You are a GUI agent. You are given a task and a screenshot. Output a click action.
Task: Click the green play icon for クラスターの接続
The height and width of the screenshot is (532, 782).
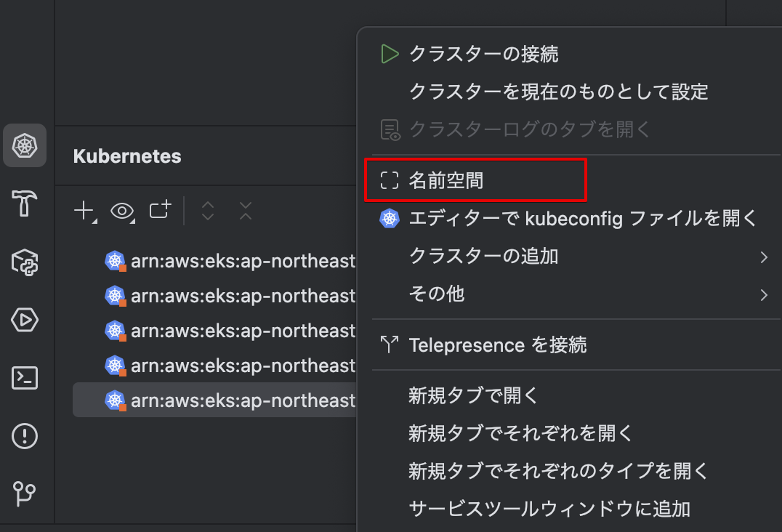tap(390, 54)
